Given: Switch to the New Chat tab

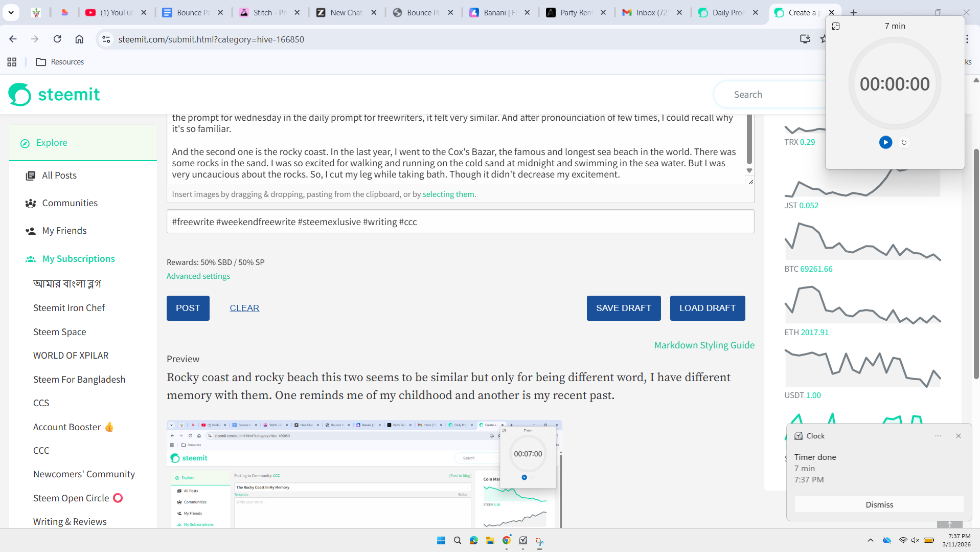Looking at the screenshot, I should [339, 12].
